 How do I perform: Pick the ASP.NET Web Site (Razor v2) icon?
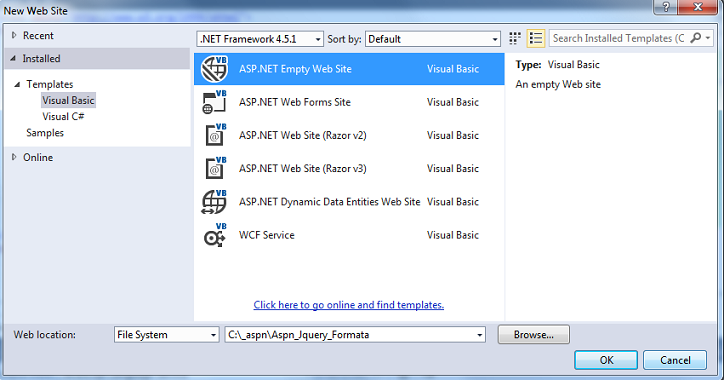coord(216,135)
